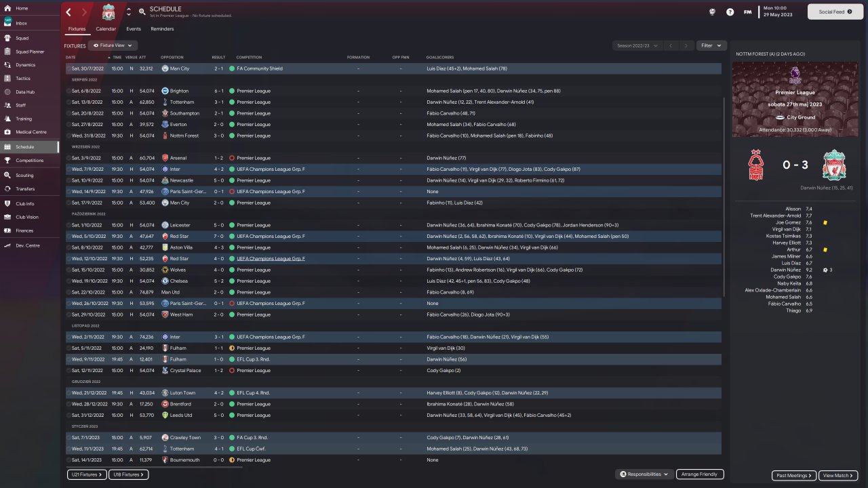
Task: Expand the club switcher up-down arrows
Action: point(129,12)
